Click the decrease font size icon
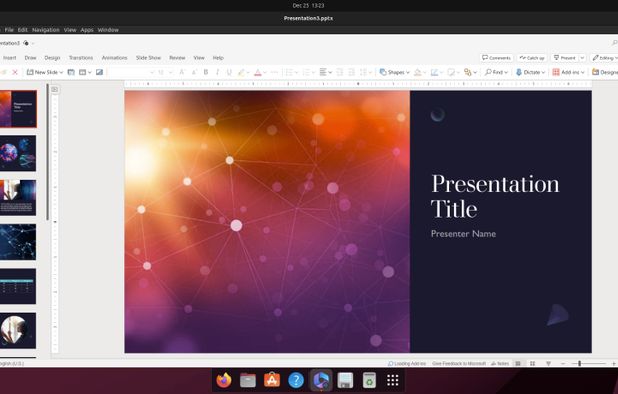 [x=194, y=72]
